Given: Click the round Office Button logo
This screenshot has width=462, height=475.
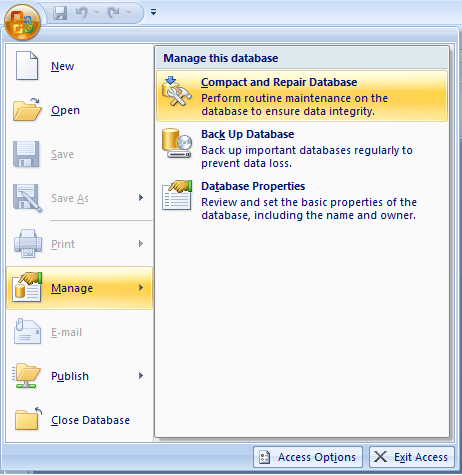Looking at the screenshot, I should pos(22,22).
